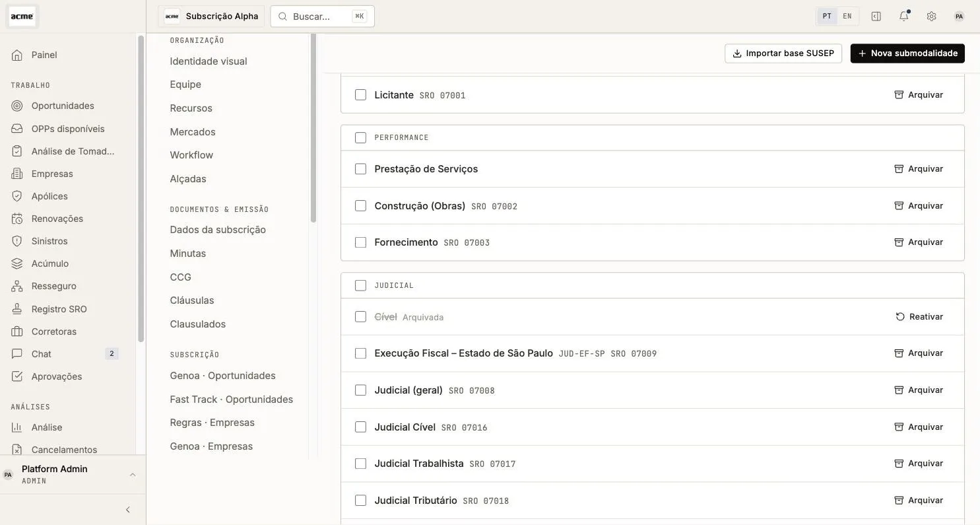Arquivar the Judicial Tributário row
This screenshot has height=525, width=980.
[x=919, y=501]
